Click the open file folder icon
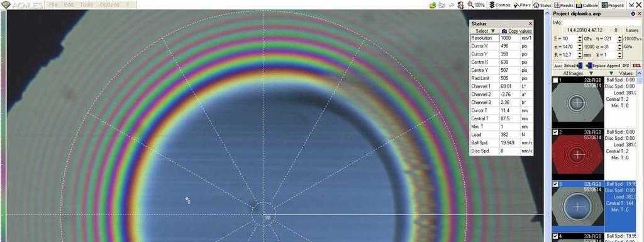 coord(433,5)
